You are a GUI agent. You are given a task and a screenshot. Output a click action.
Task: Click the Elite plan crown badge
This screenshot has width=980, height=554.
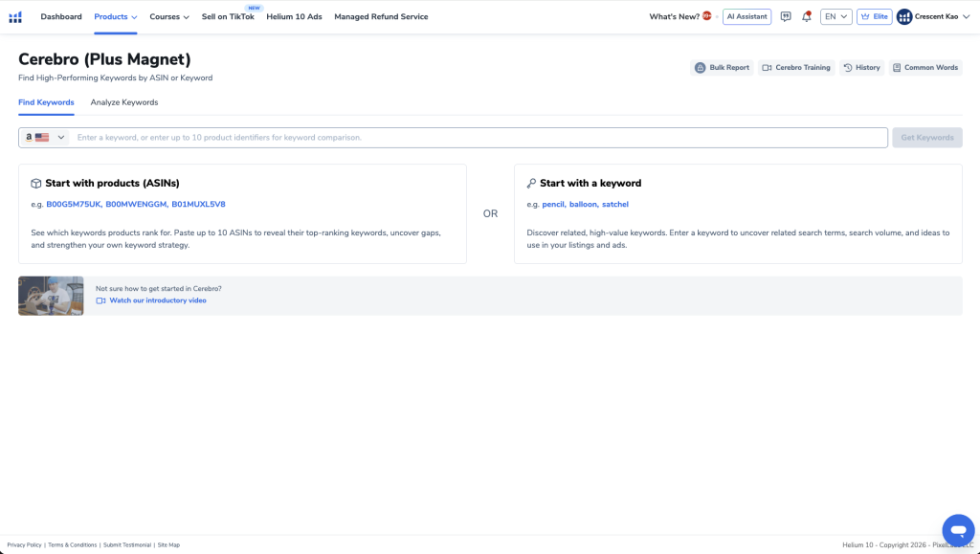point(873,16)
